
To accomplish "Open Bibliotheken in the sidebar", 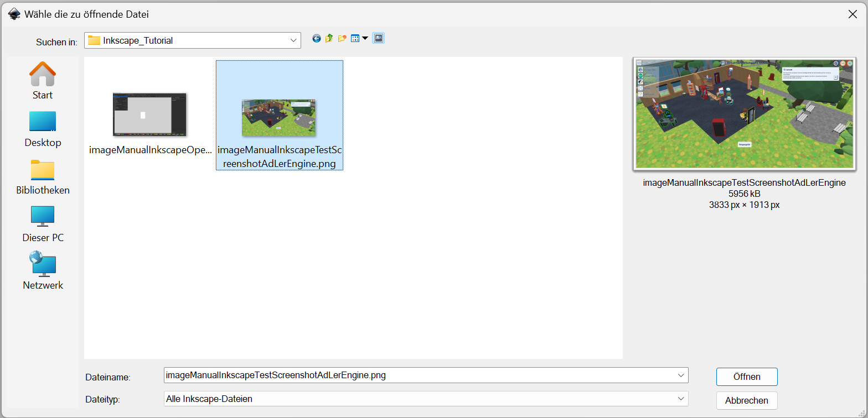I will pyautogui.click(x=43, y=176).
